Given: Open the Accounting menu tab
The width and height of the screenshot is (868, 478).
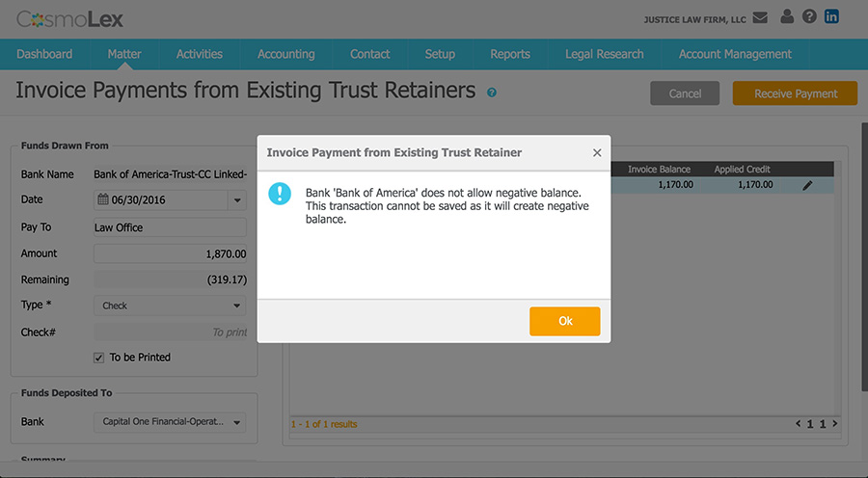Looking at the screenshot, I should coord(285,54).
